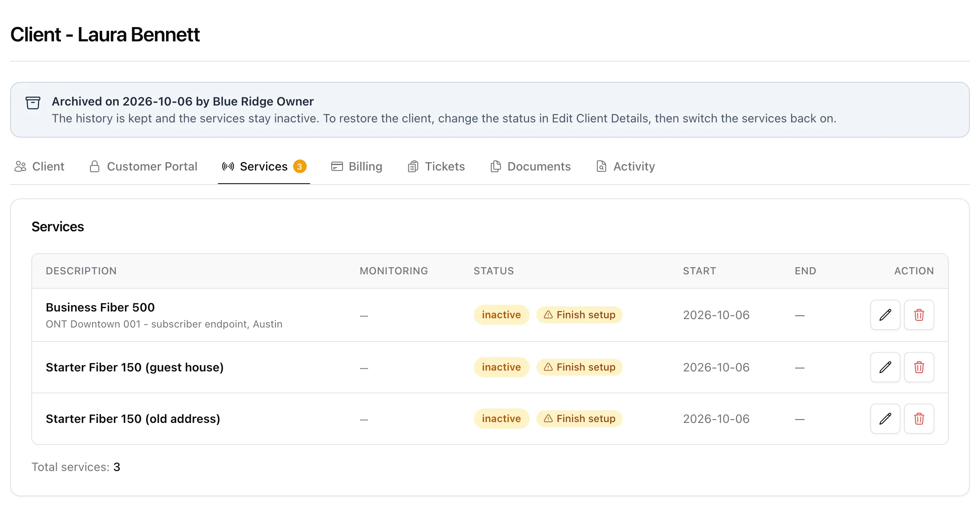980x509 pixels.
Task: Select the Services tab
Action: click(x=264, y=166)
